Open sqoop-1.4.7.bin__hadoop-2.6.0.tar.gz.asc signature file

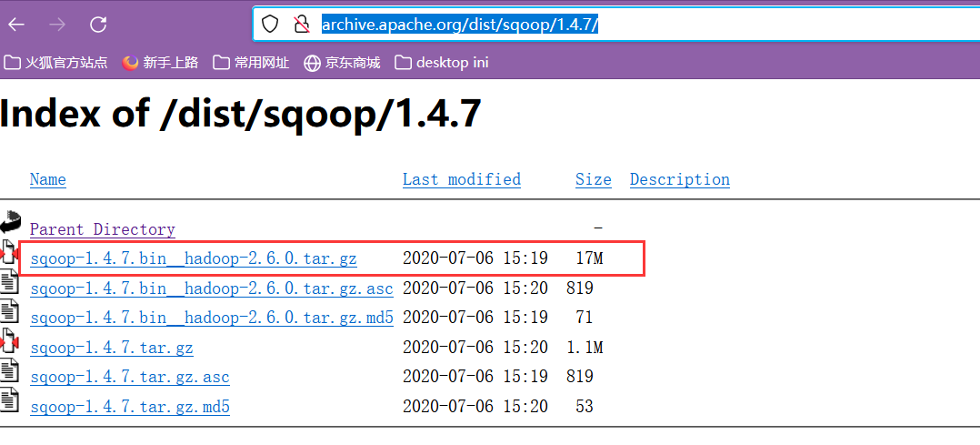click(x=211, y=288)
